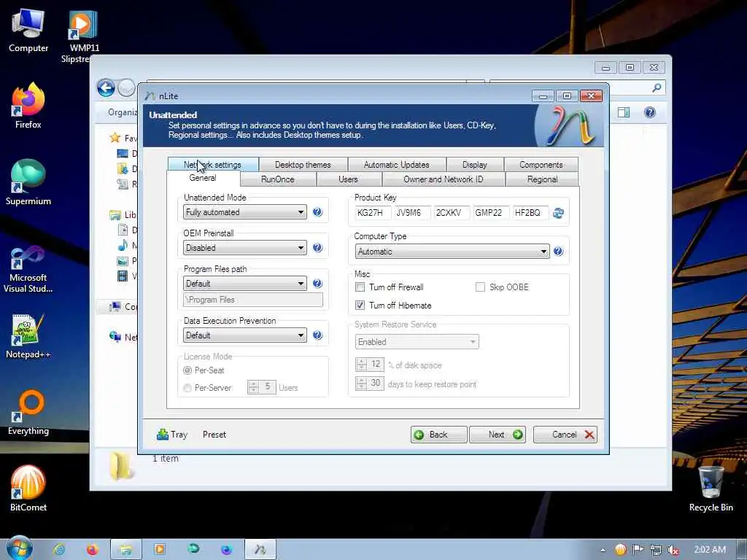Open Everything desktop shortcut

click(x=28, y=413)
